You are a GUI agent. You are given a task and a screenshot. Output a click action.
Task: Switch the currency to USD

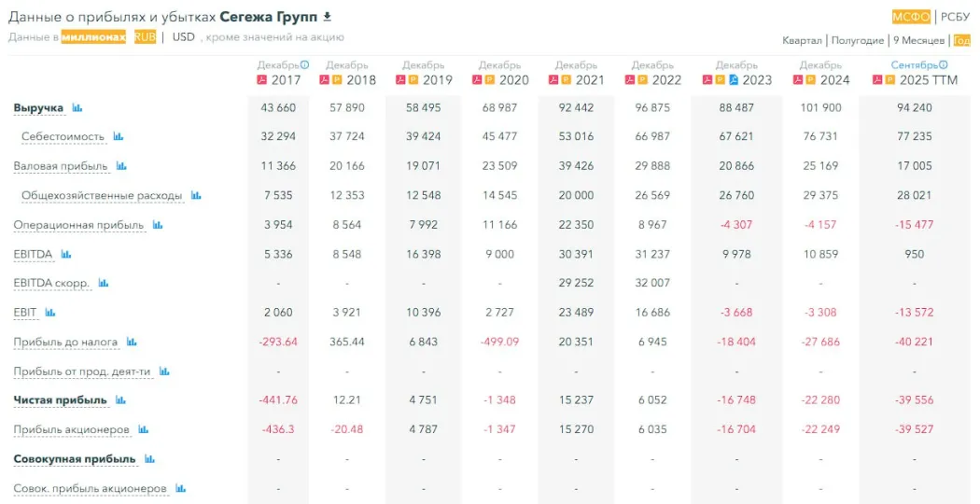click(x=183, y=37)
